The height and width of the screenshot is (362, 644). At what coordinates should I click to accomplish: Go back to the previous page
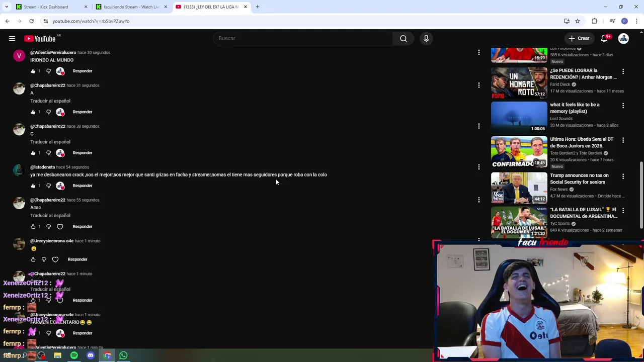coord(7,21)
